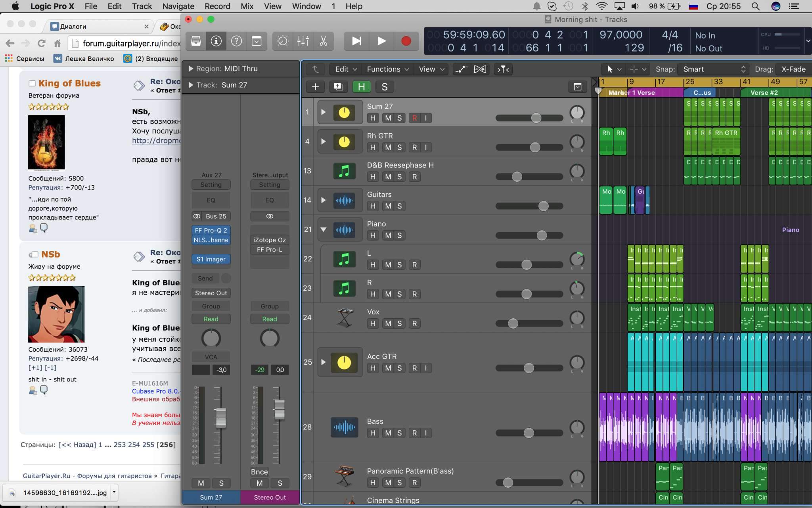Open the Mixer from the control bar
This screenshot has width=812, height=508.
[303, 41]
